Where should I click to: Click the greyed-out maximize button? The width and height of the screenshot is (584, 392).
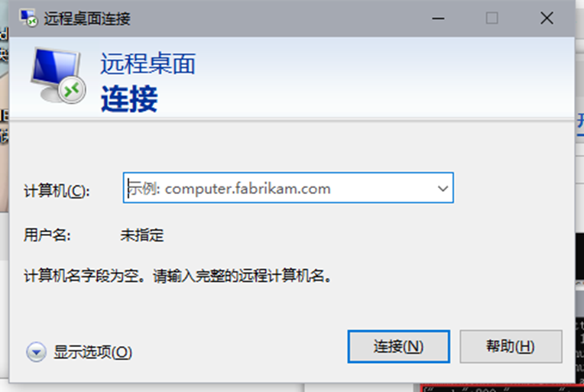[x=492, y=18]
